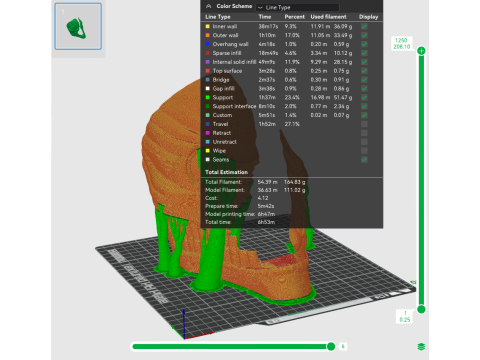Click the Bridge row label
This screenshot has width=480, height=360.
(221, 80)
